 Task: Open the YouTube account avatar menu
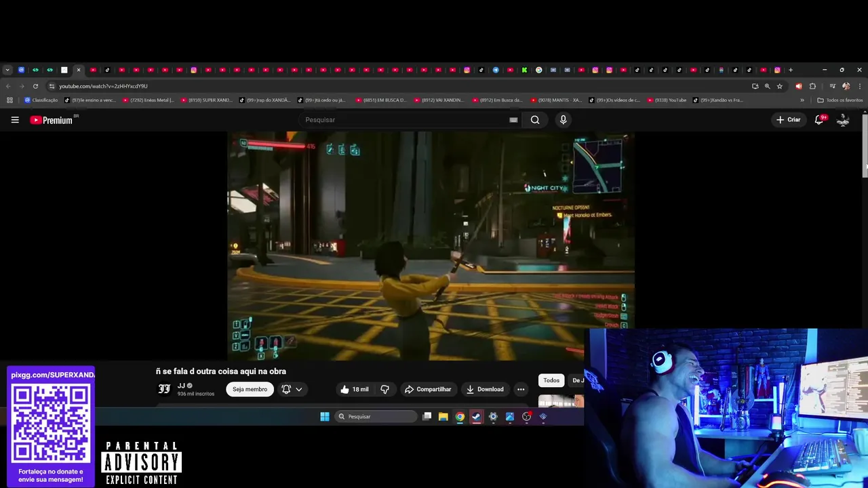[x=843, y=120]
